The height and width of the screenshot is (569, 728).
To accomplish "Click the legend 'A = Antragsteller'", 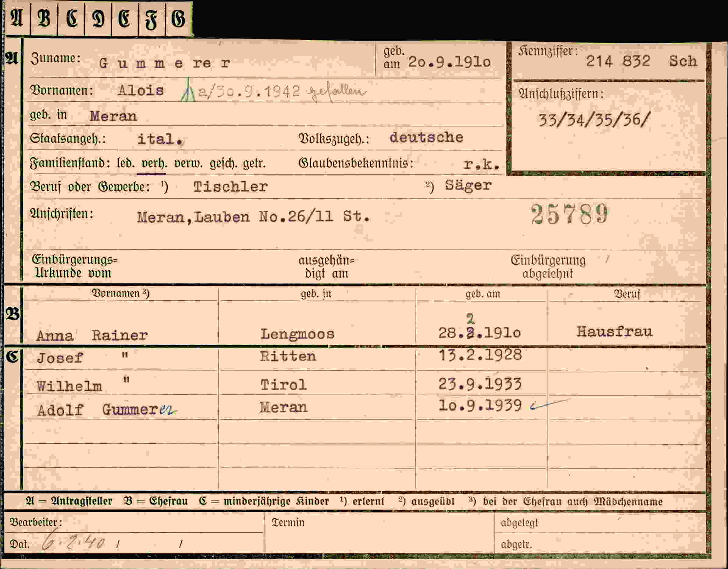I will [69, 501].
